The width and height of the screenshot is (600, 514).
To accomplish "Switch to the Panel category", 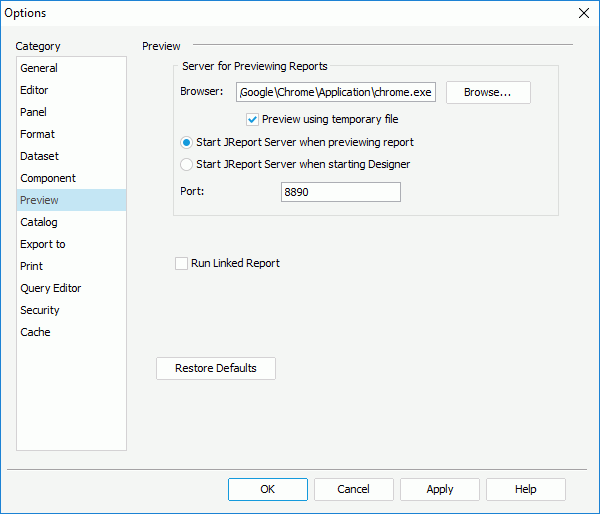I will [x=71, y=112].
